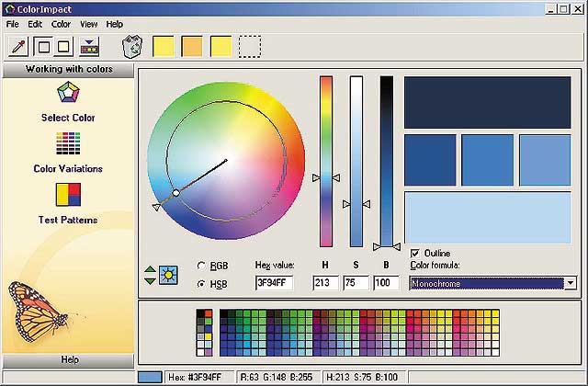Viewport: 588px width, 386px height.
Task: Click the triangle hue marker at wheel edge
Action: coord(156,207)
